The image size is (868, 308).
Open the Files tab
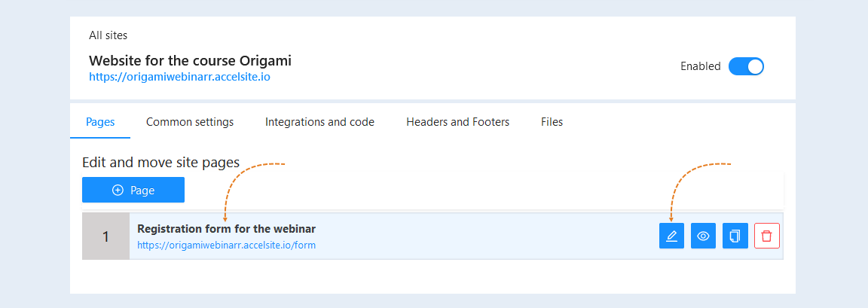[552, 122]
